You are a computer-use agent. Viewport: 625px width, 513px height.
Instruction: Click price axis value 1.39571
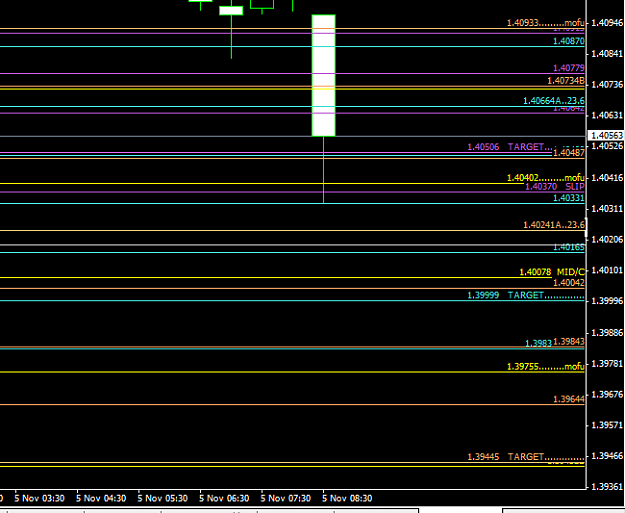tap(607, 425)
